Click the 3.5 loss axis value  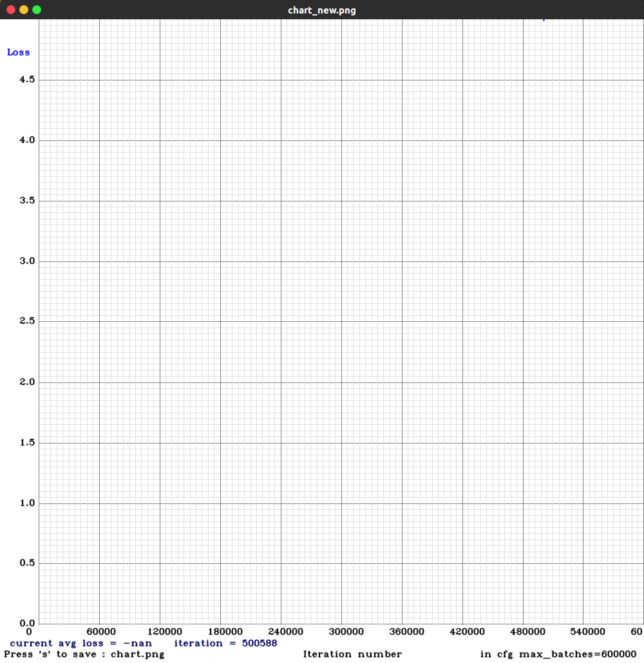(27, 200)
